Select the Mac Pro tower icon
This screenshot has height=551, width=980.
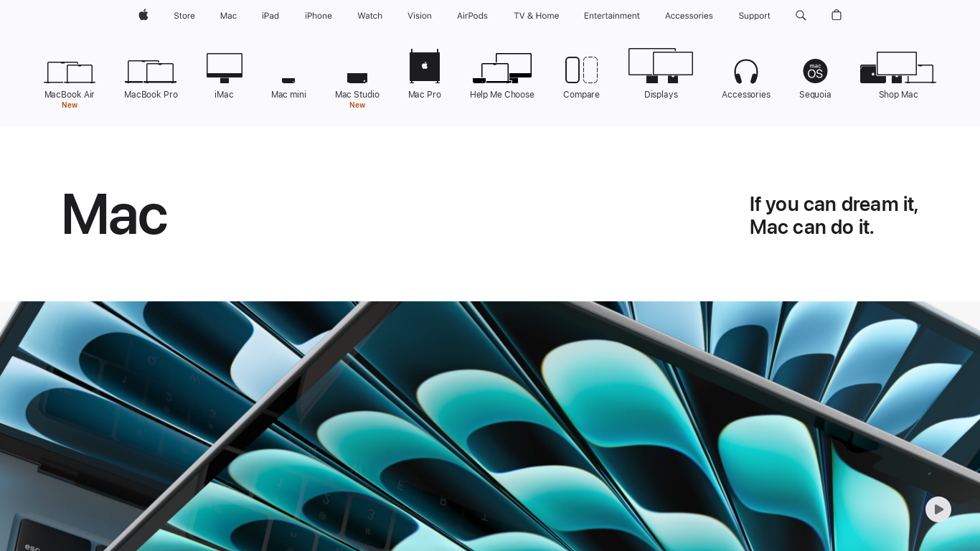click(x=425, y=66)
